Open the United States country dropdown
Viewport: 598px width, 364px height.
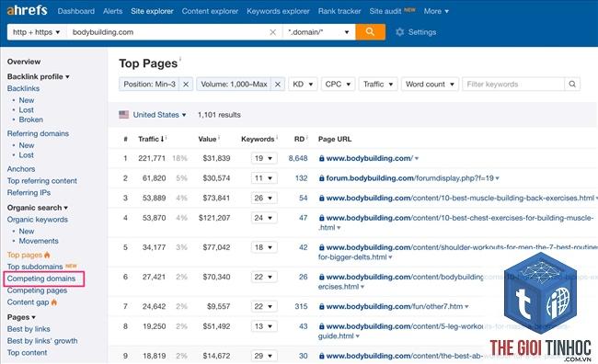(x=159, y=115)
